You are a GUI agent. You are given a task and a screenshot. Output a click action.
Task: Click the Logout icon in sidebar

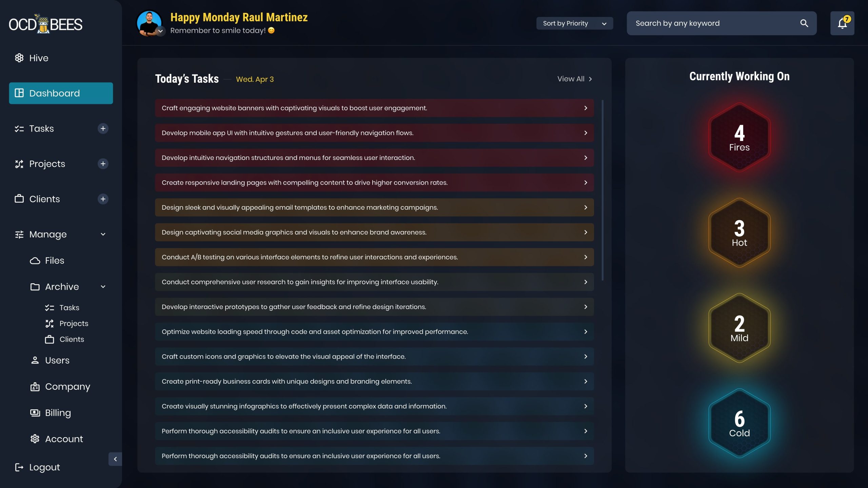point(19,467)
